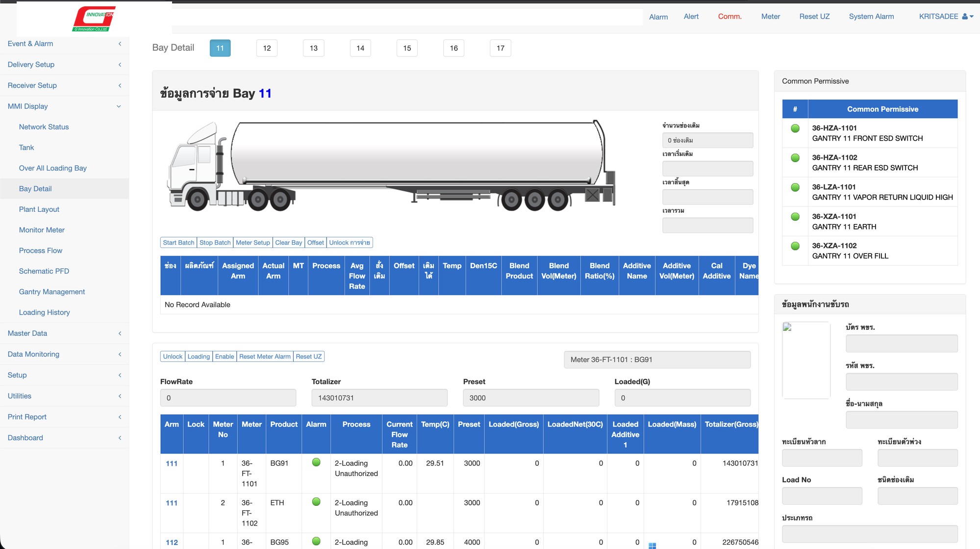This screenshot has width=980, height=549.
Task: Switch to bay 12 tab
Action: click(x=267, y=48)
